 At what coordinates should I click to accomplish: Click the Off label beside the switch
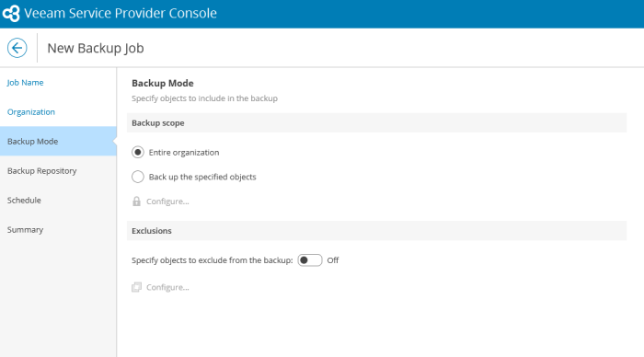pyautogui.click(x=333, y=260)
